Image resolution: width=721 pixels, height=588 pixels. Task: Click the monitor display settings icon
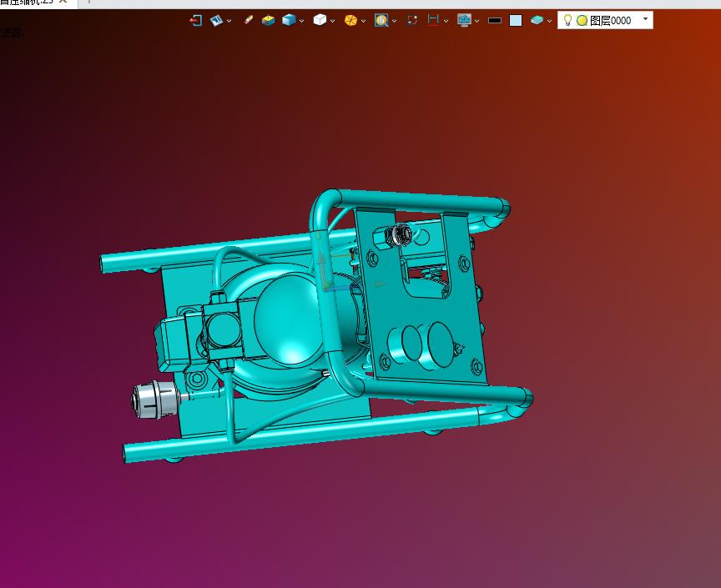click(464, 20)
